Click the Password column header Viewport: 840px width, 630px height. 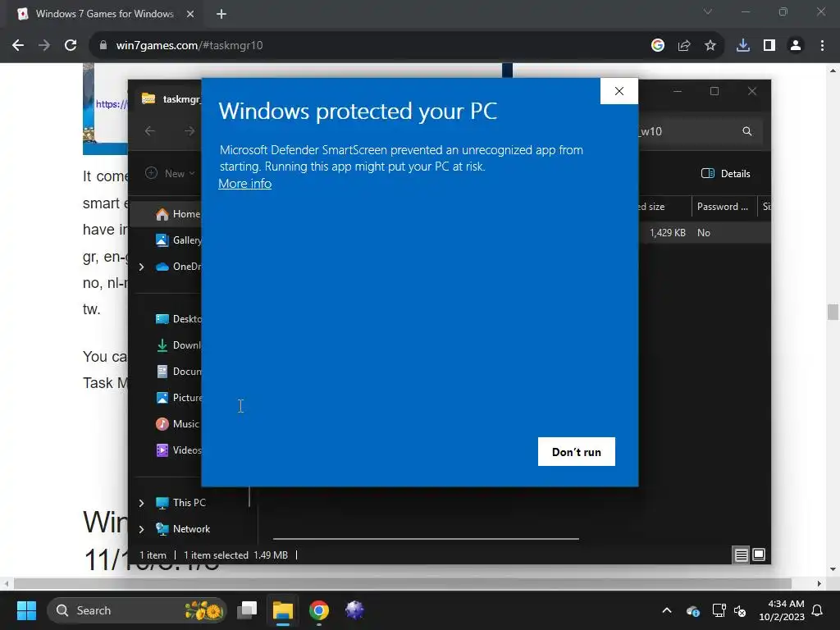point(723,206)
